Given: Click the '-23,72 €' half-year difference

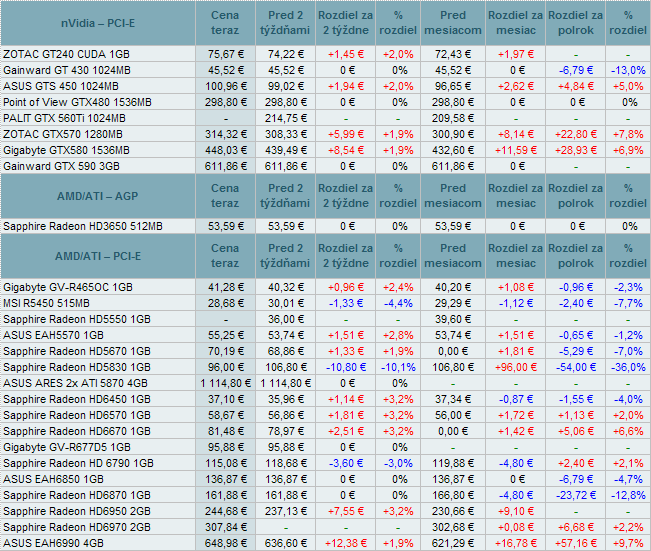Looking at the screenshot, I should click(576, 495).
